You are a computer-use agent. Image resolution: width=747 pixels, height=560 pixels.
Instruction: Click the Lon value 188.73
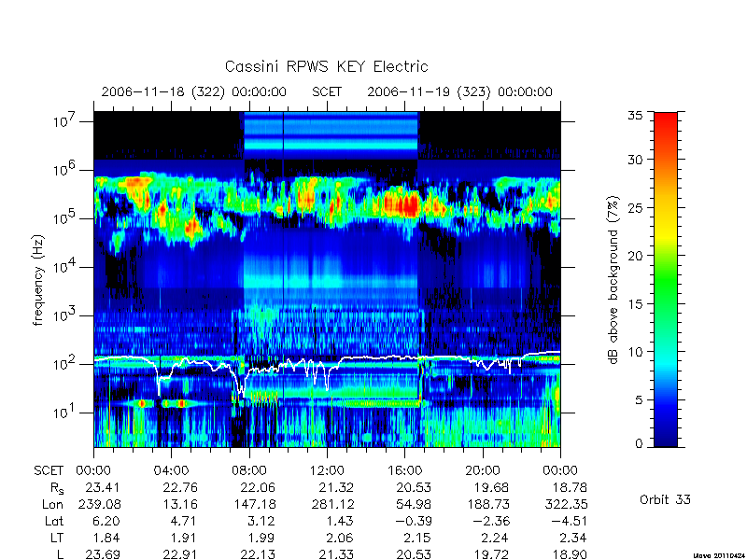click(x=487, y=504)
